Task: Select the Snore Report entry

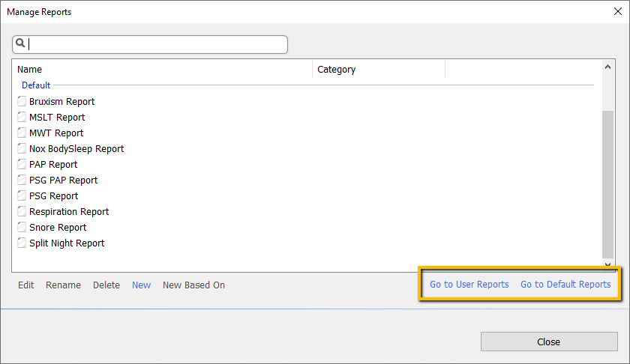Action: click(58, 227)
